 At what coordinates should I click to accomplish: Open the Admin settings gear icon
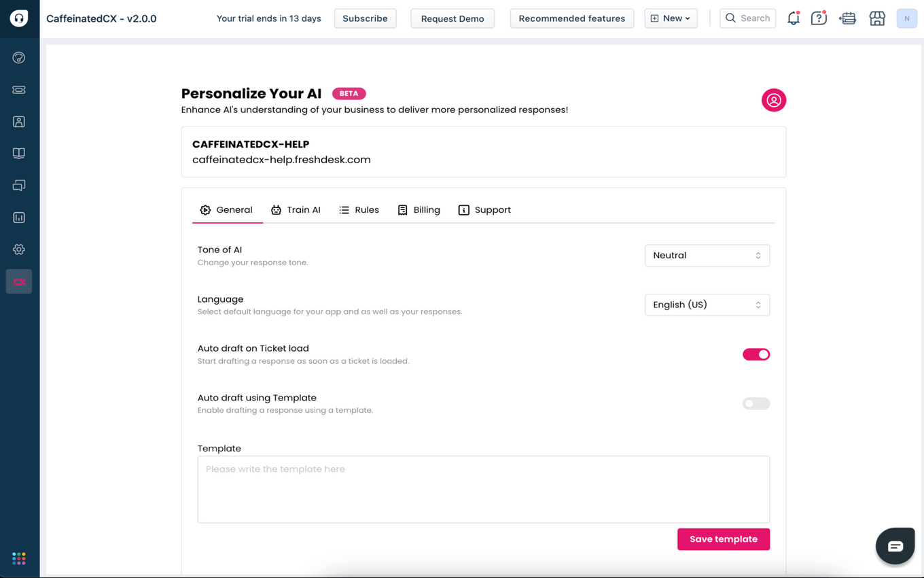(19, 250)
